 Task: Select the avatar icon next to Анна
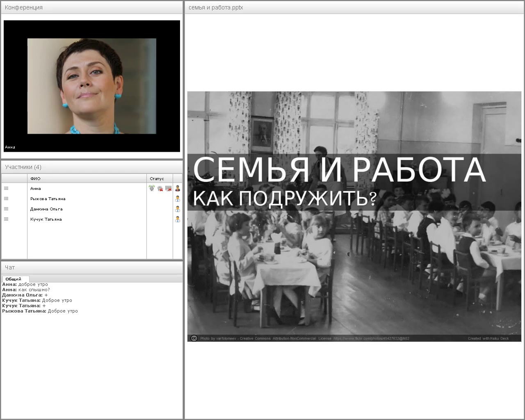coord(178,188)
